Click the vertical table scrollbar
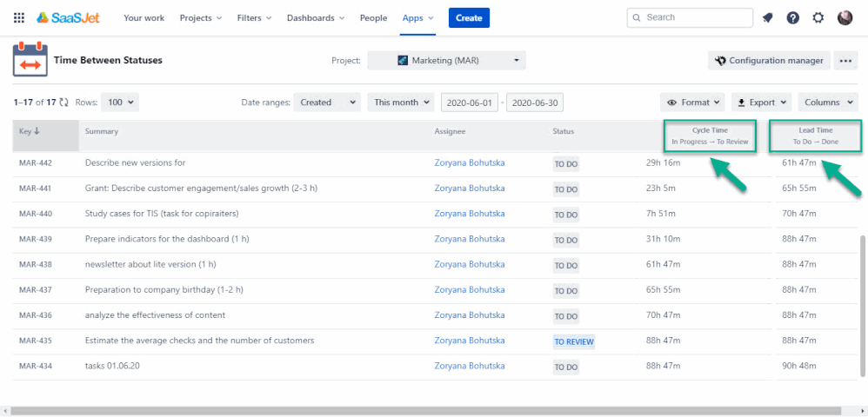 [862, 305]
